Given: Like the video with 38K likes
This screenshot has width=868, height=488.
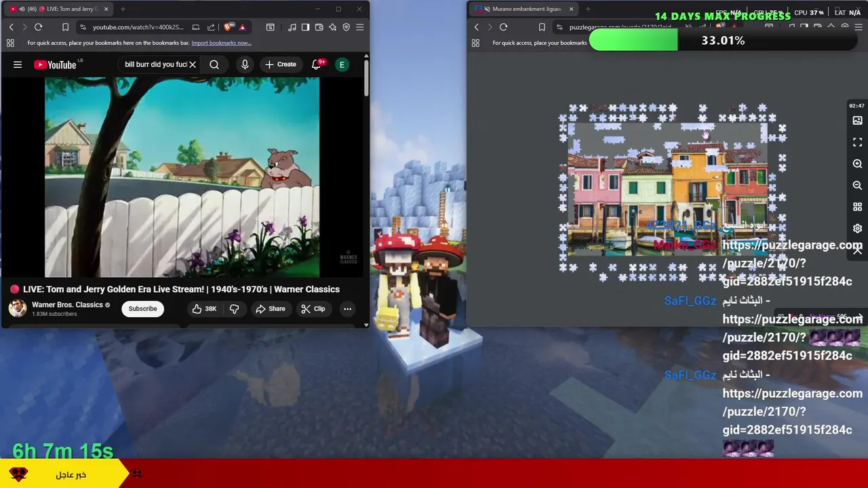Looking at the screenshot, I should pyautogui.click(x=204, y=308).
